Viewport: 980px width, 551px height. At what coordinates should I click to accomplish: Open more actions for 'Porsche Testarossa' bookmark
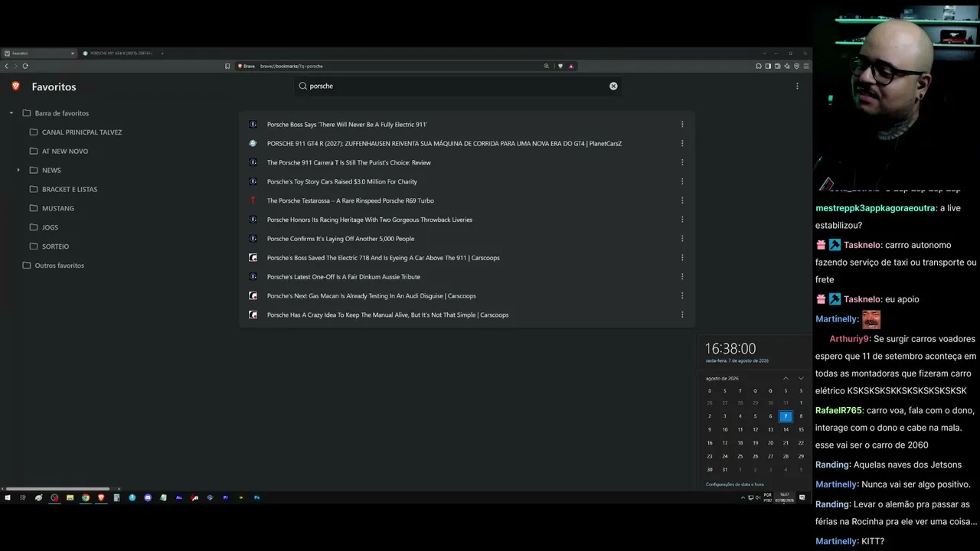coord(682,201)
